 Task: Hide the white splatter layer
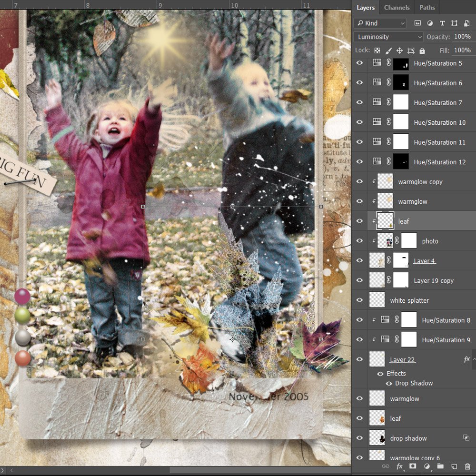click(x=359, y=300)
